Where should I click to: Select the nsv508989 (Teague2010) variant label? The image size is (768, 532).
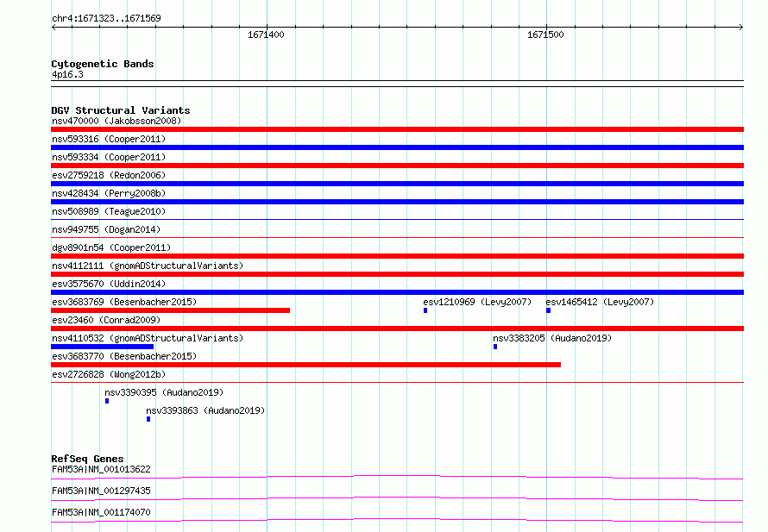(x=109, y=211)
